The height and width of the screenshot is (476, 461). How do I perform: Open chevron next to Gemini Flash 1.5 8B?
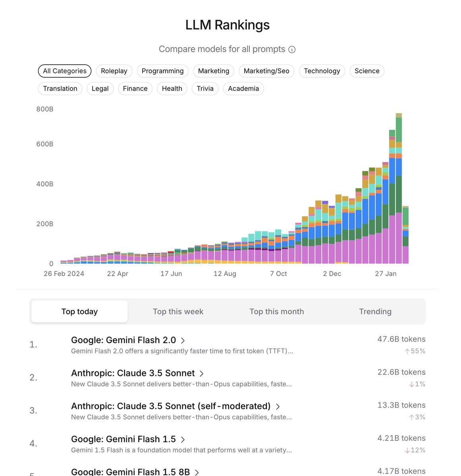[197, 472]
